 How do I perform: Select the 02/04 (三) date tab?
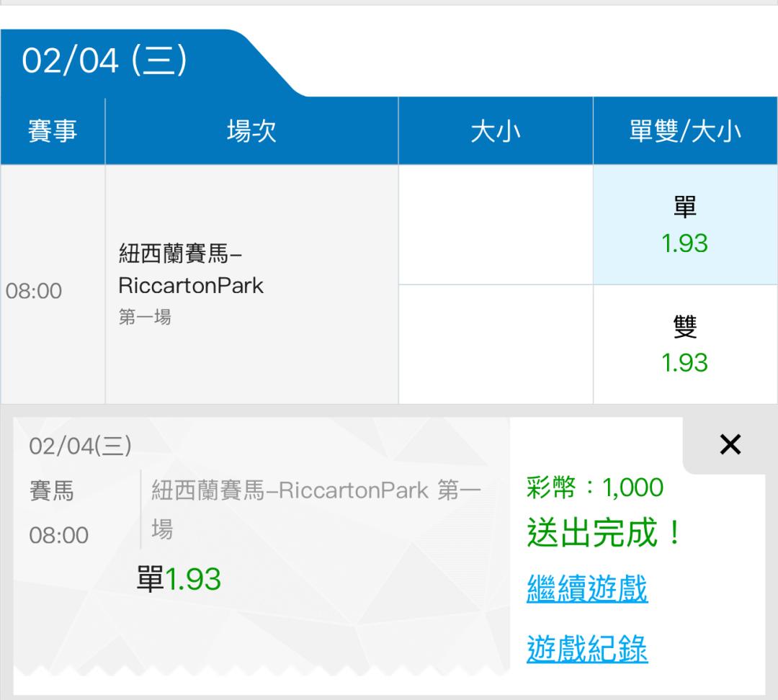click(105, 61)
